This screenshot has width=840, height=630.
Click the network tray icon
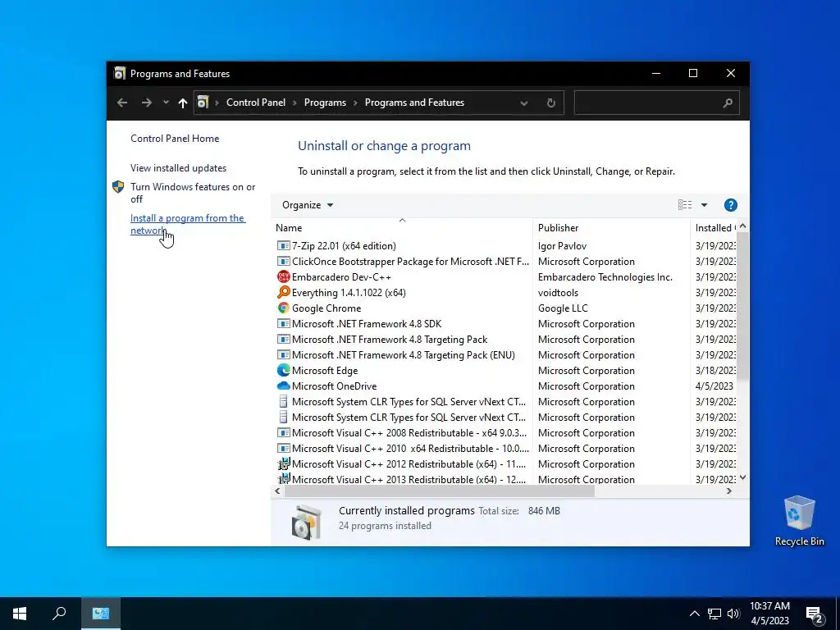[714, 614]
